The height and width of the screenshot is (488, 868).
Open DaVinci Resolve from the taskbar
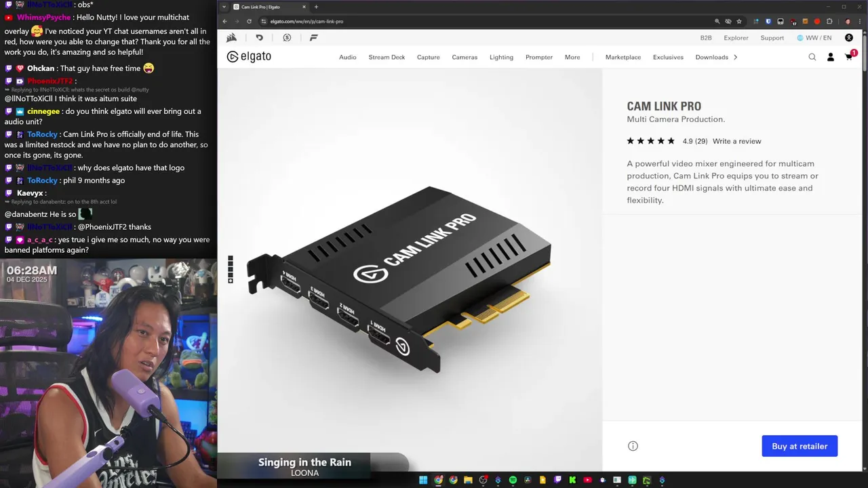(x=528, y=480)
